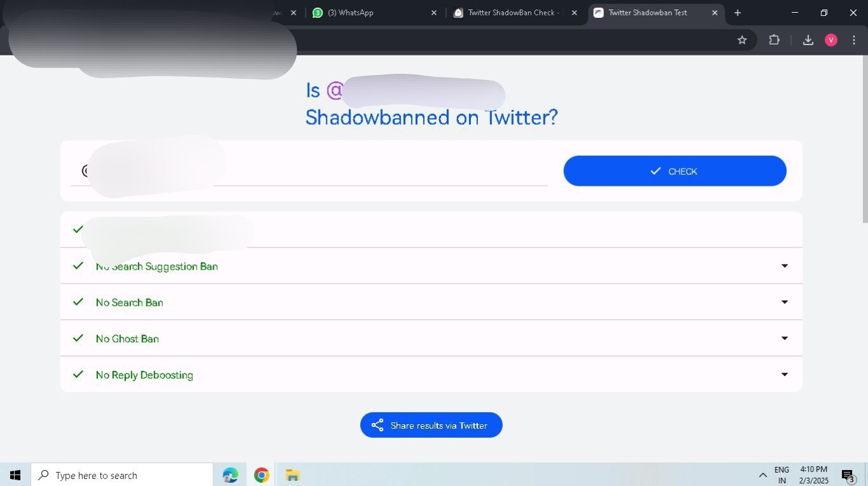Open Microsoft Edge from taskbar
The width and height of the screenshot is (868, 486).
pos(230,475)
